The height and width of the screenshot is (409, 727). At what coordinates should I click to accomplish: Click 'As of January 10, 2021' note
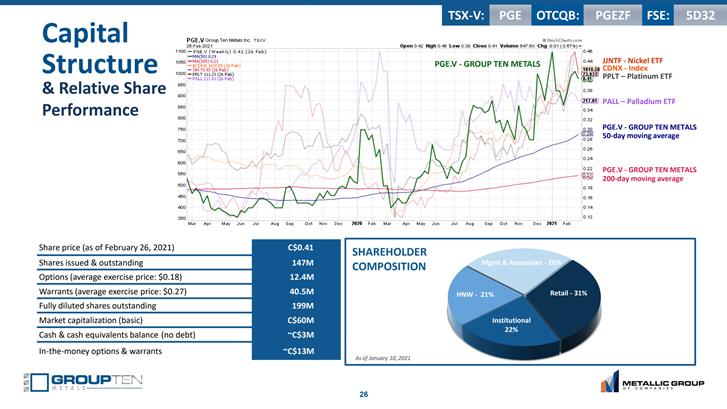coord(383,358)
